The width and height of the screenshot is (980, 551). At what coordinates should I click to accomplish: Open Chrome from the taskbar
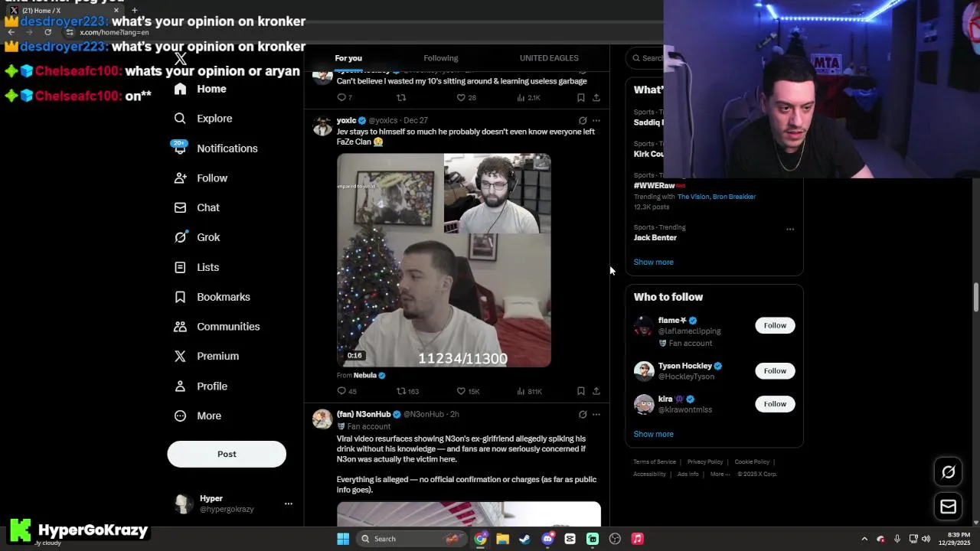coord(480,539)
